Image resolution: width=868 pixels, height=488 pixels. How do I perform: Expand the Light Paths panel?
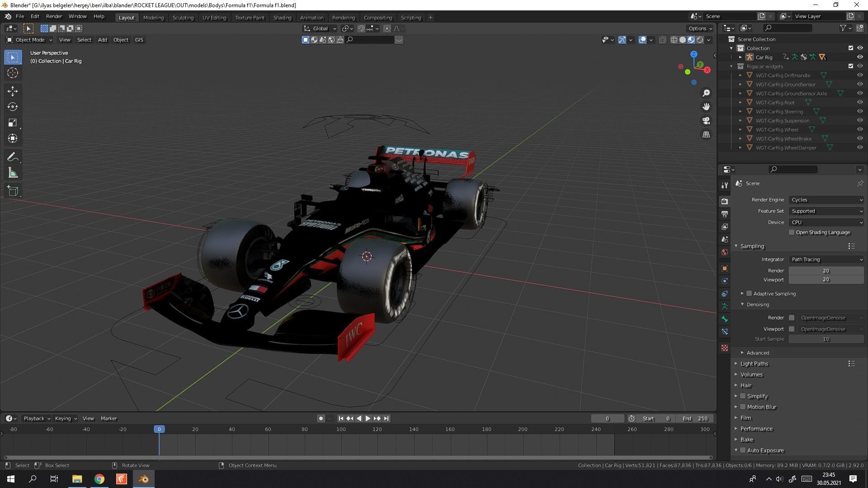754,364
